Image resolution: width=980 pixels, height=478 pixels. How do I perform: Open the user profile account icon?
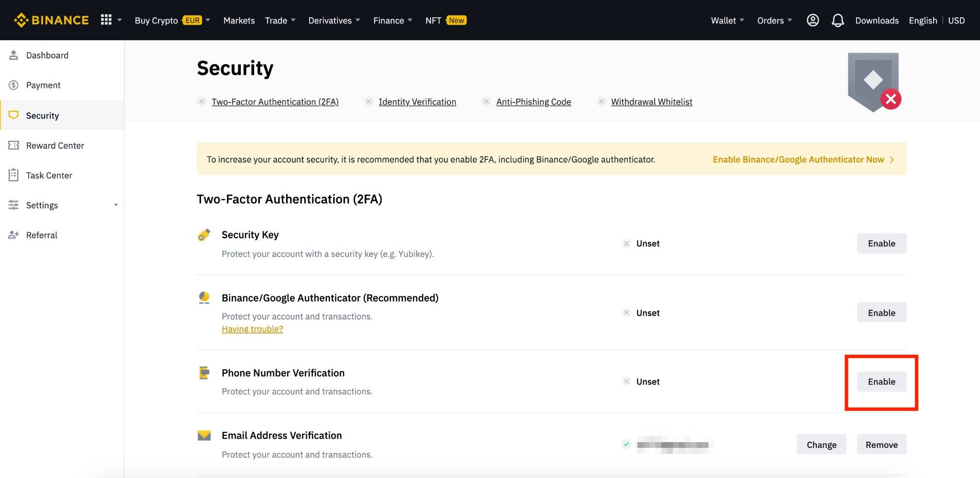(x=813, y=20)
